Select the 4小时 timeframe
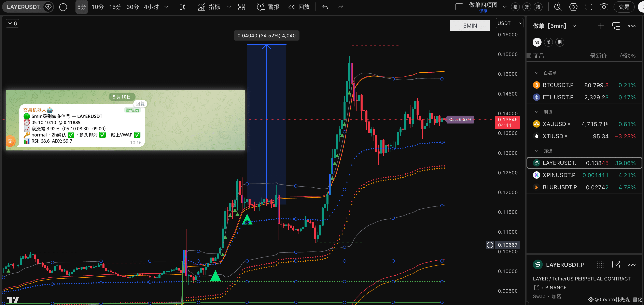 pos(151,7)
